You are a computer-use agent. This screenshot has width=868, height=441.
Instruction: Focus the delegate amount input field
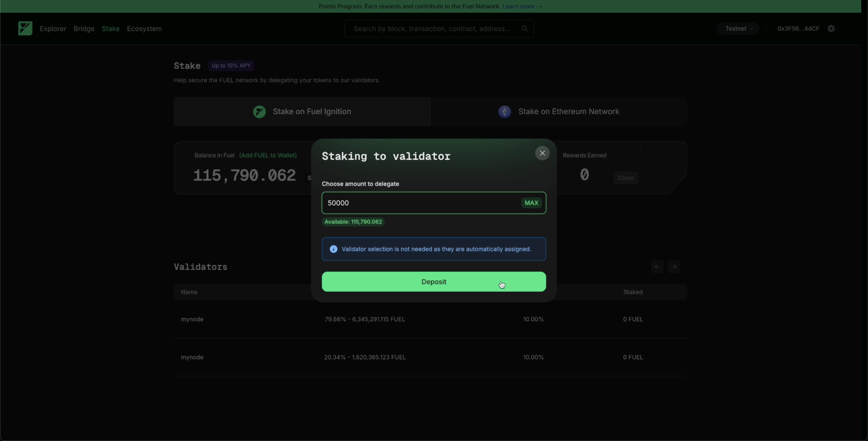[x=421, y=203]
